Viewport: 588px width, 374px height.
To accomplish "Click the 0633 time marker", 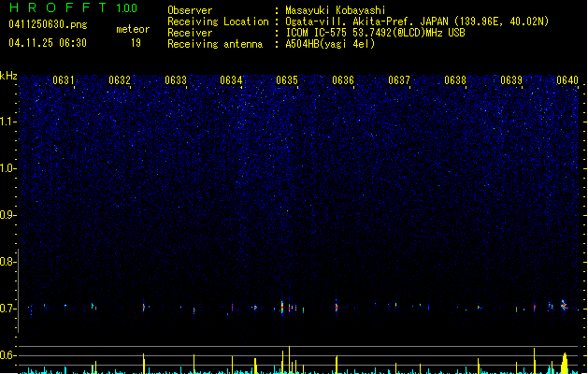I will [176, 80].
